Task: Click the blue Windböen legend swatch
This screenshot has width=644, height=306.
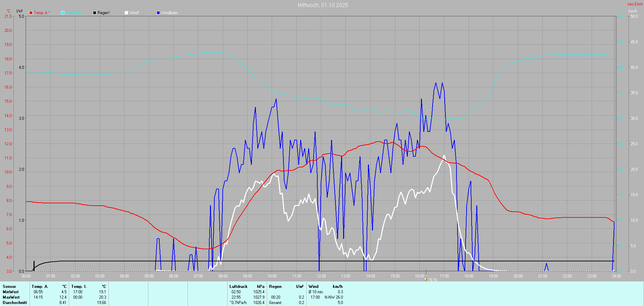Action: click(158, 13)
